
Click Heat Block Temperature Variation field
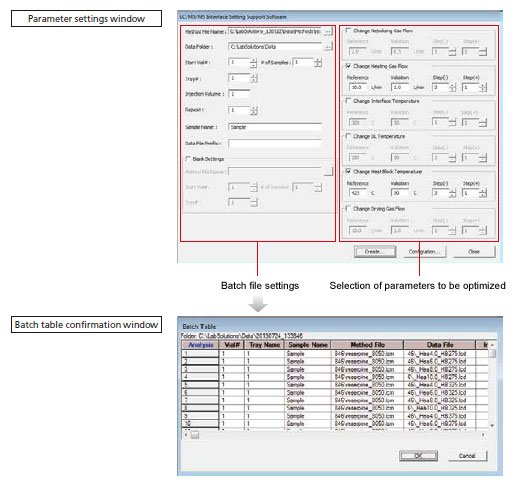point(400,193)
